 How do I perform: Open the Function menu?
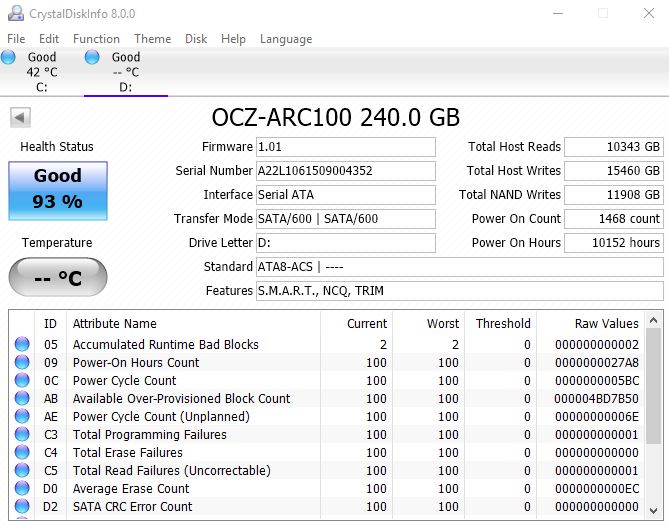96,39
